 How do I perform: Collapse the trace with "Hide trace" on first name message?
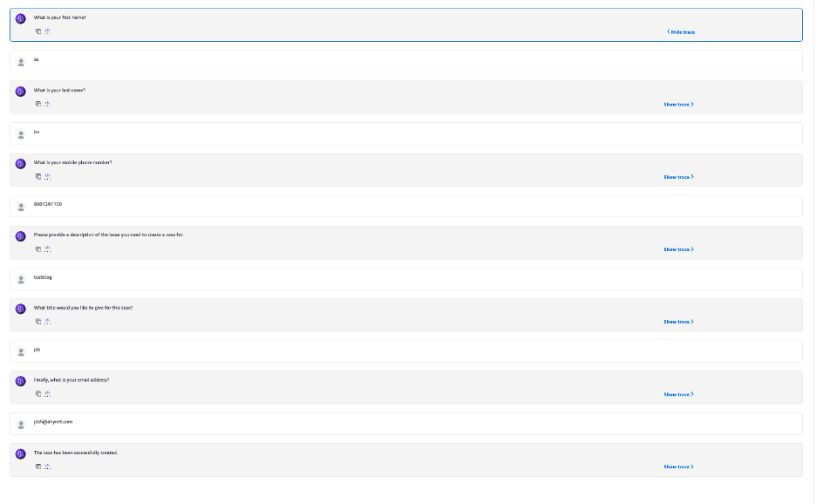(681, 31)
